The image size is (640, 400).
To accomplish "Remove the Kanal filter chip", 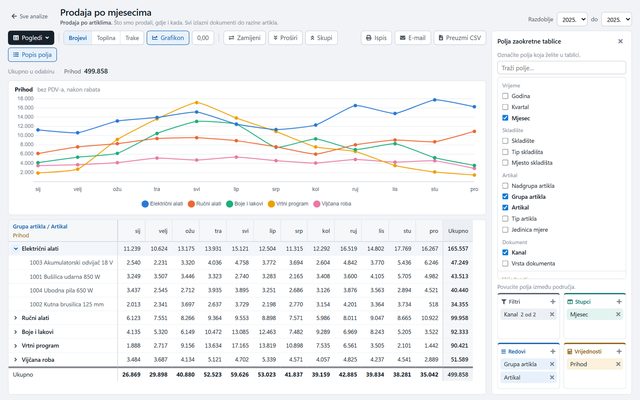I will [x=552, y=314].
